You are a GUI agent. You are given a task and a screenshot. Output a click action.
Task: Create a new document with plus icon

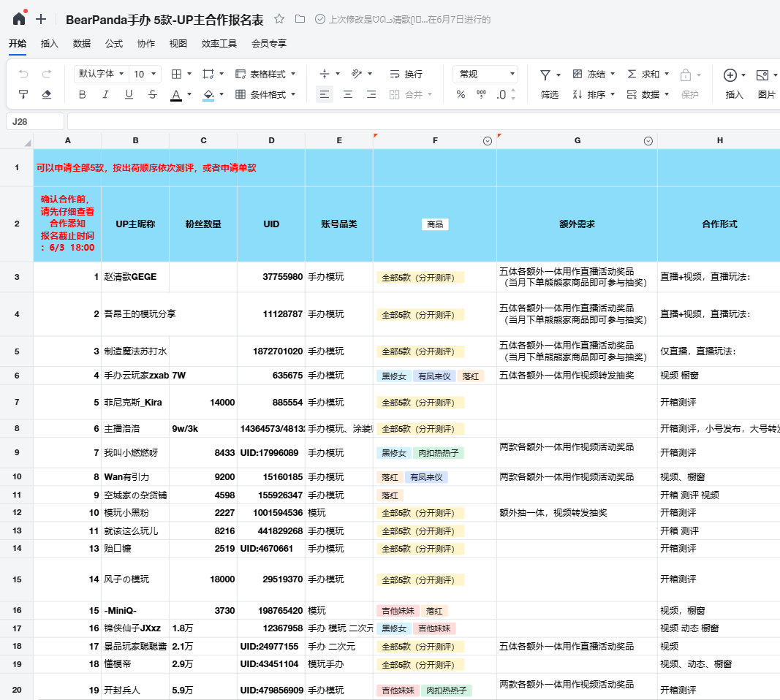(41, 20)
